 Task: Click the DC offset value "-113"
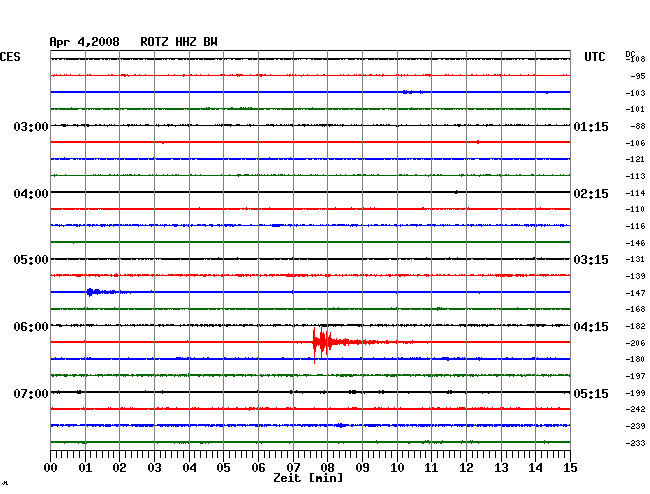[635, 176]
